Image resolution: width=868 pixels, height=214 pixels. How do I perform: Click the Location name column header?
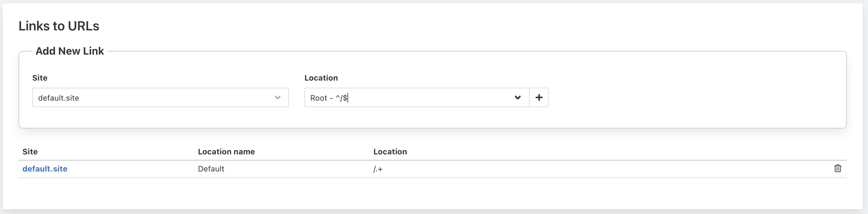[226, 152]
